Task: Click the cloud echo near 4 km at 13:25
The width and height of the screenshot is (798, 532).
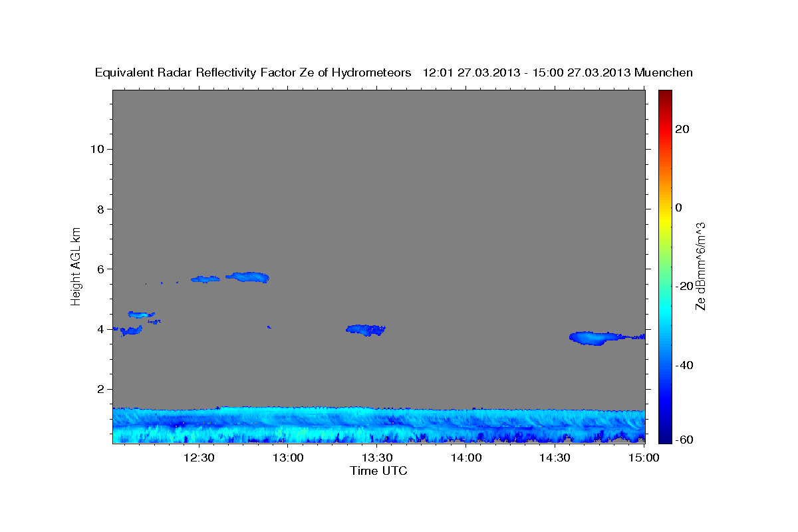Action: point(366,329)
